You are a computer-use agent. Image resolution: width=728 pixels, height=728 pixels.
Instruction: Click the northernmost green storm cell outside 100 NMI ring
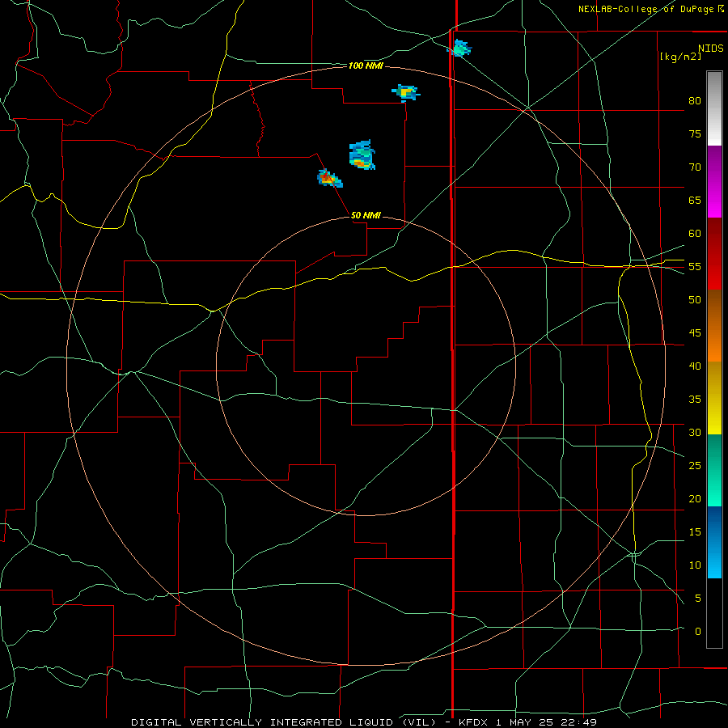click(459, 49)
